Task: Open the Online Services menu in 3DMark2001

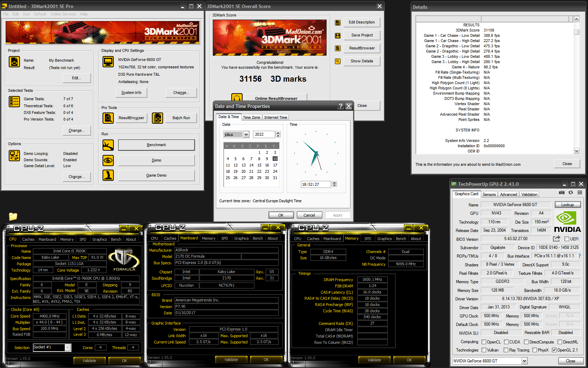Action: click(x=63, y=14)
